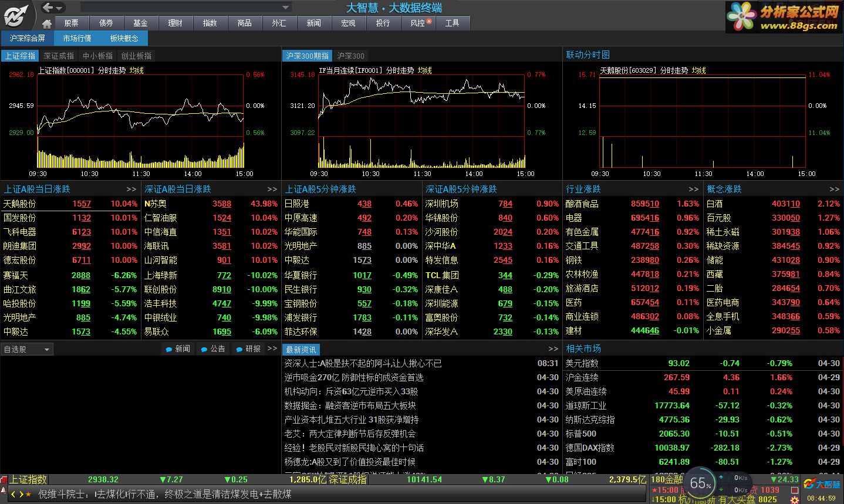Open the 相关市场 panel title
The width and height of the screenshot is (844, 504).
coord(583,349)
